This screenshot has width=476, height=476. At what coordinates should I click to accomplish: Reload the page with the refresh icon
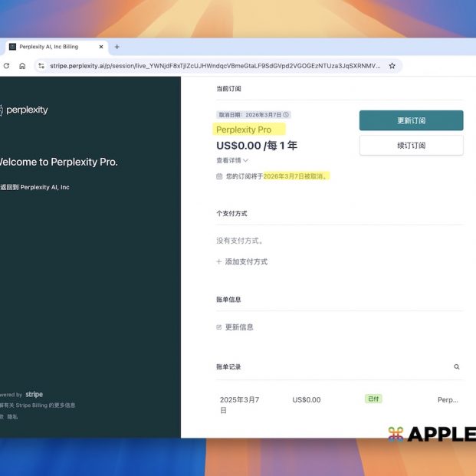[7, 66]
